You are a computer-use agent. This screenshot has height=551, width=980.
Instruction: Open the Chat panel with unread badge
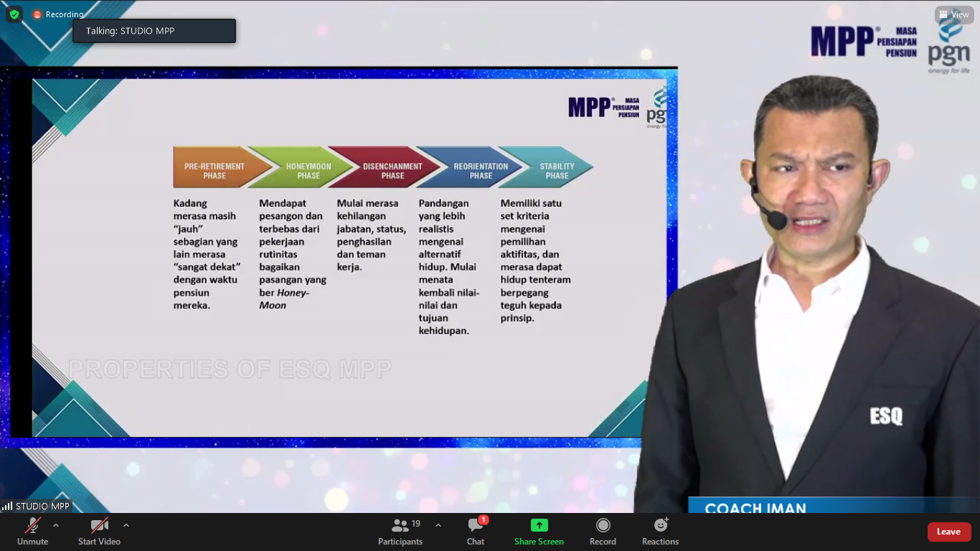click(476, 531)
